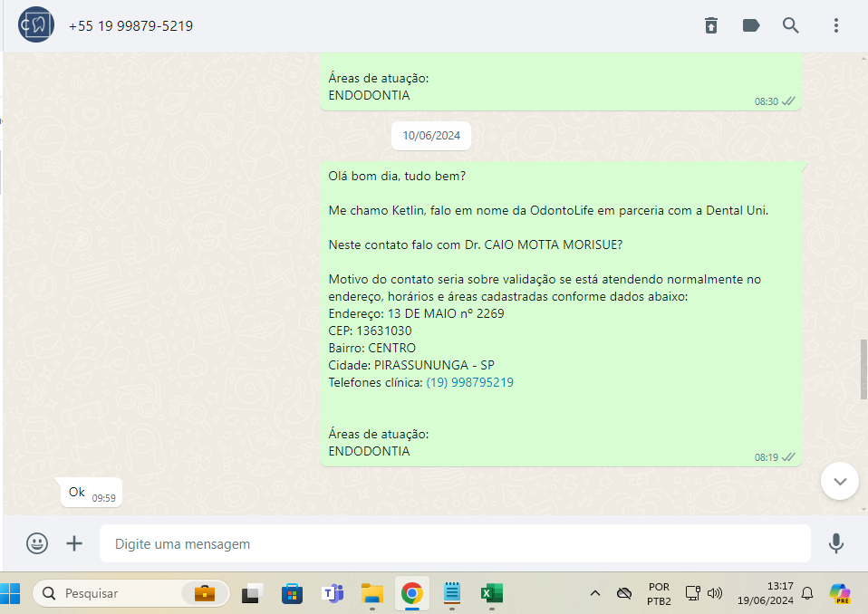
Task: Click the OneDrive cloud tray icon
Action: click(x=624, y=593)
